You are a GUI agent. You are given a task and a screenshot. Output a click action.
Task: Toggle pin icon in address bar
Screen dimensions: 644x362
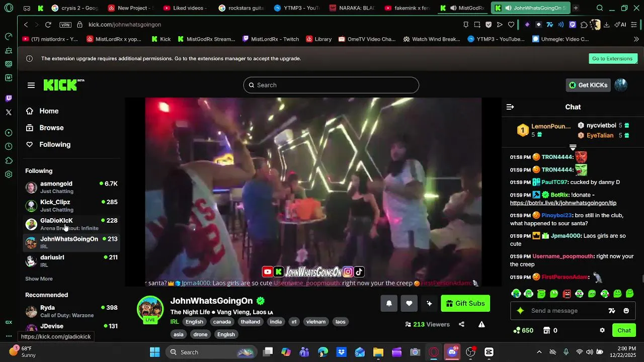(x=466, y=25)
